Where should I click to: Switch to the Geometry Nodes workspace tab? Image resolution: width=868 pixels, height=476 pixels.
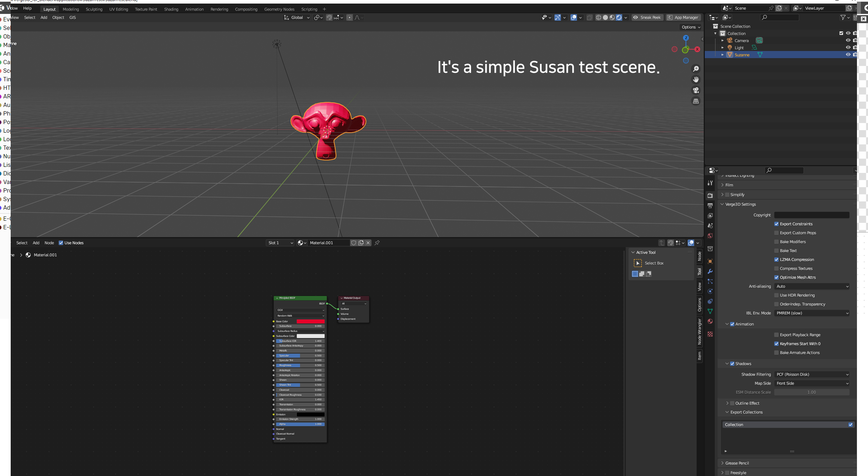[x=279, y=9]
